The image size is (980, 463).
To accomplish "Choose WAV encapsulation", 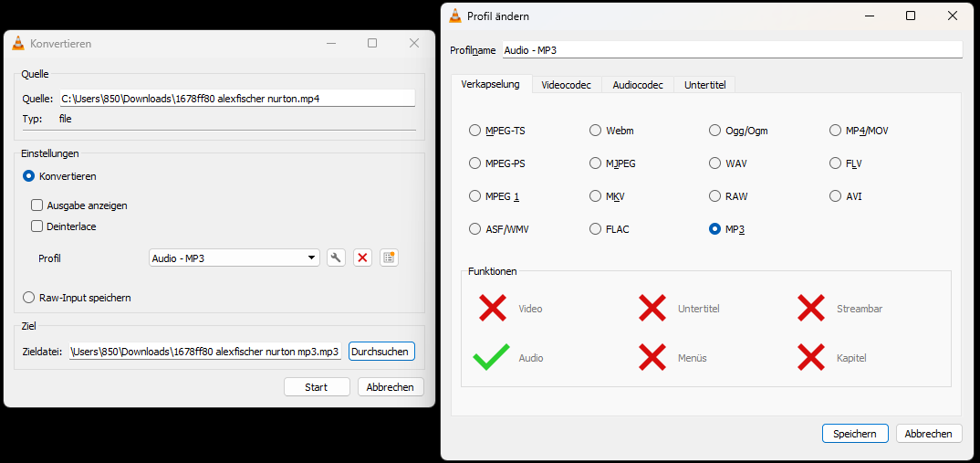I will [715, 163].
